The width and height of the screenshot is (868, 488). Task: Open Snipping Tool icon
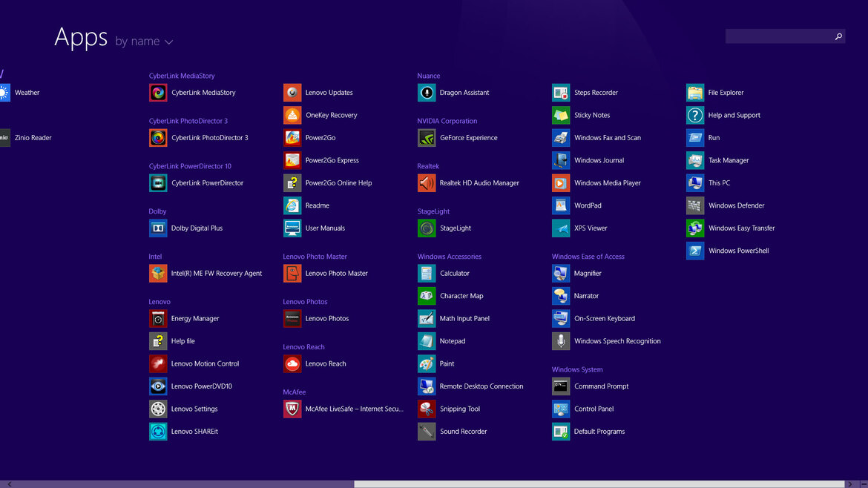(427, 409)
